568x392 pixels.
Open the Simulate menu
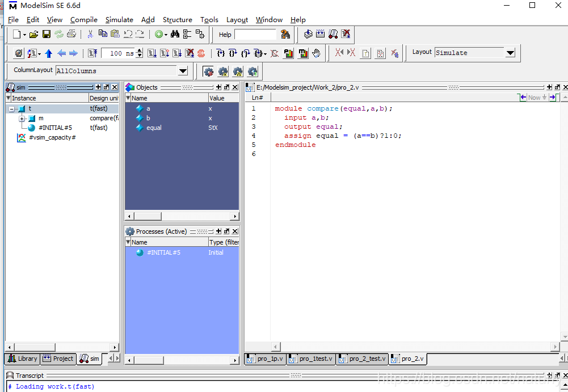(x=119, y=19)
